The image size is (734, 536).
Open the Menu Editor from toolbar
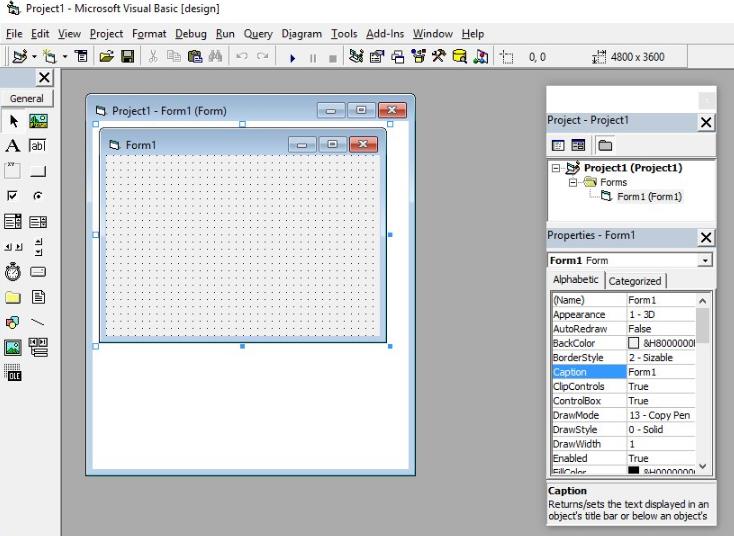click(x=81, y=57)
